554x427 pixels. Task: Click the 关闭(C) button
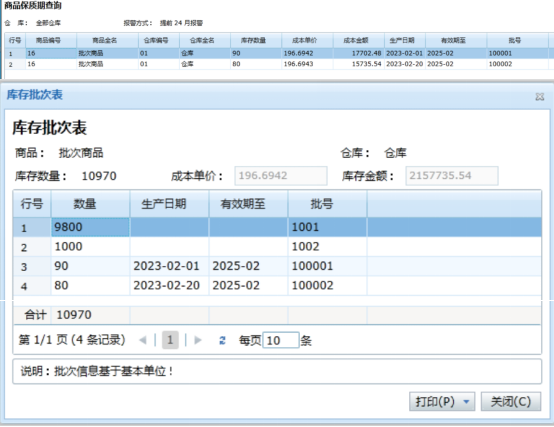pyautogui.click(x=511, y=402)
